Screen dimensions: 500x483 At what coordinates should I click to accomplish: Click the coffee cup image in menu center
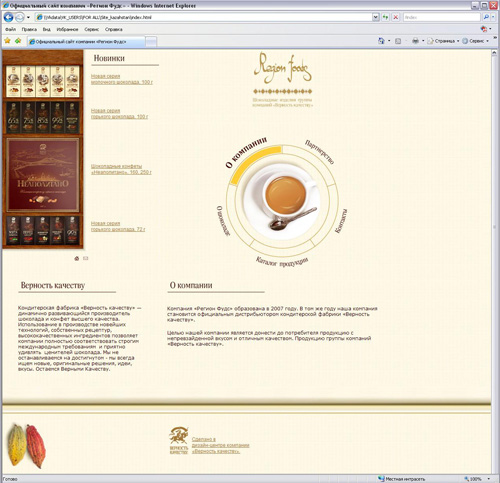point(282,202)
